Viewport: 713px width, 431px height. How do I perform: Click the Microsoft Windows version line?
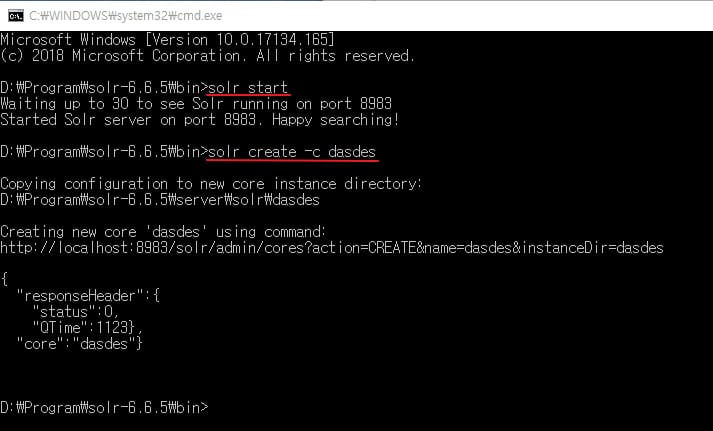(167, 39)
